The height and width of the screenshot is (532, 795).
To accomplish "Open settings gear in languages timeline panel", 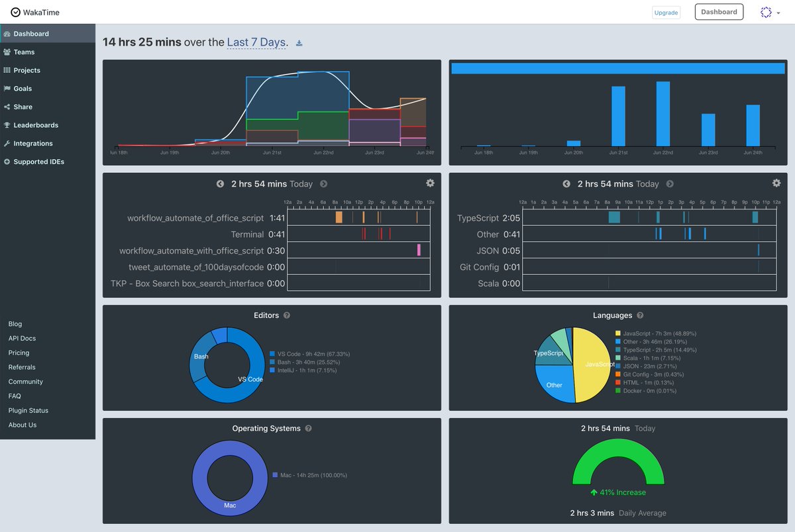I will 776,183.
